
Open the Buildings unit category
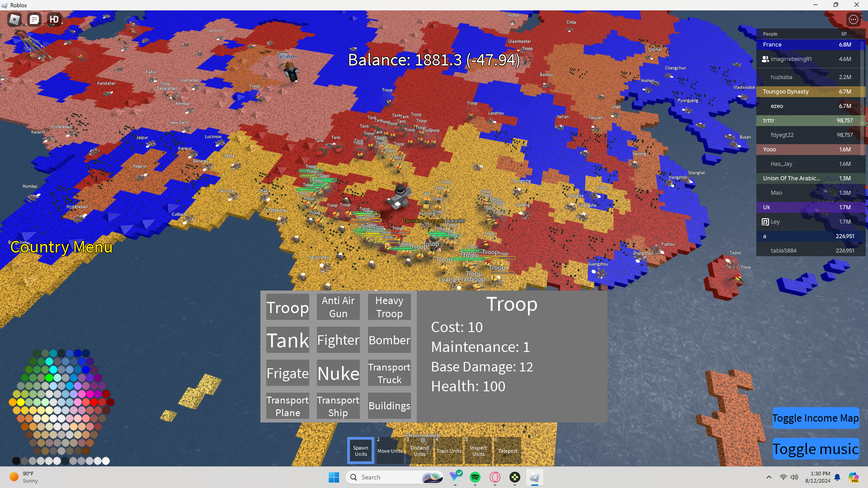tap(389, 406)
